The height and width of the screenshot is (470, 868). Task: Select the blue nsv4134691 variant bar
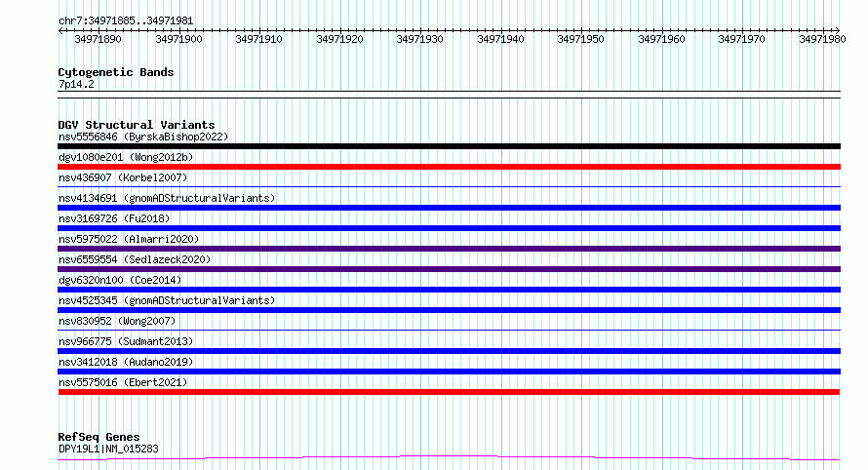click(449, 208)
